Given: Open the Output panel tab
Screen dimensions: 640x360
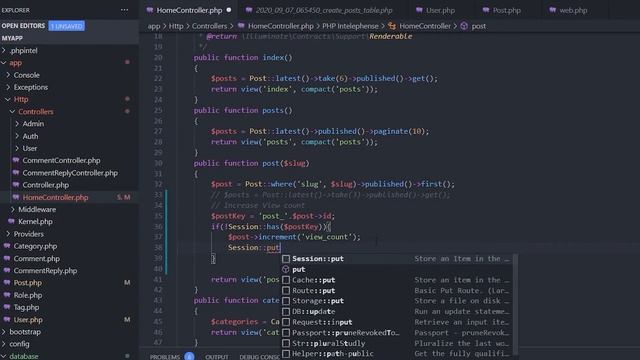Looking at the screenshot, I should click(x=217, y=357).
